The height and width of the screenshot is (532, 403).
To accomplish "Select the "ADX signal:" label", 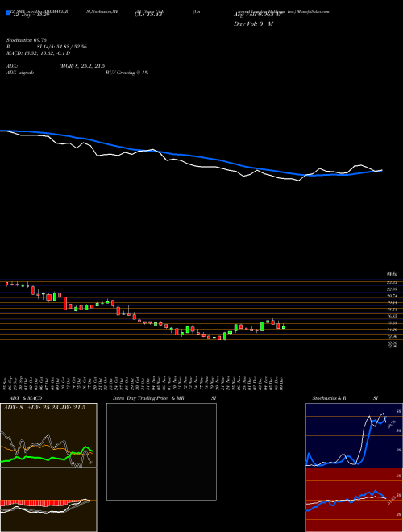I will (20, 73).
